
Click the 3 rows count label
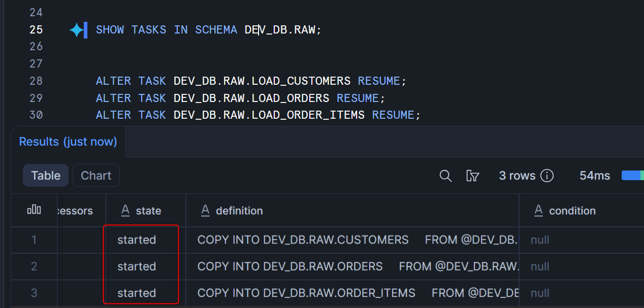click(517, 176)
